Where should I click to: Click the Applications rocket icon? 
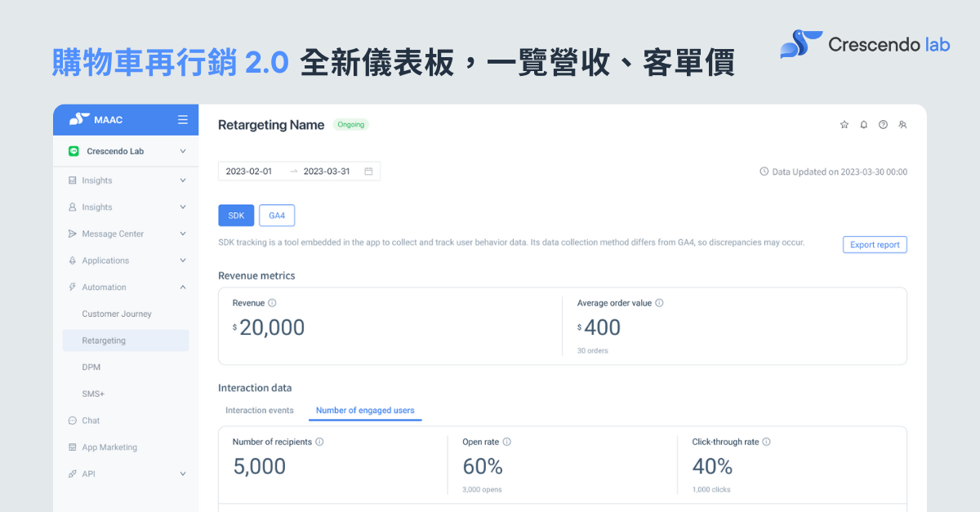[73, 260]
